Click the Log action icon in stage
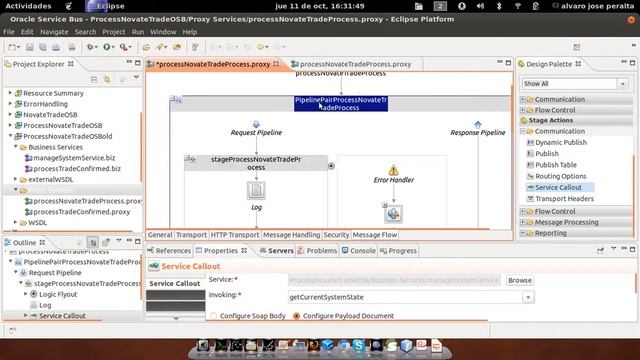 (256, 191)
